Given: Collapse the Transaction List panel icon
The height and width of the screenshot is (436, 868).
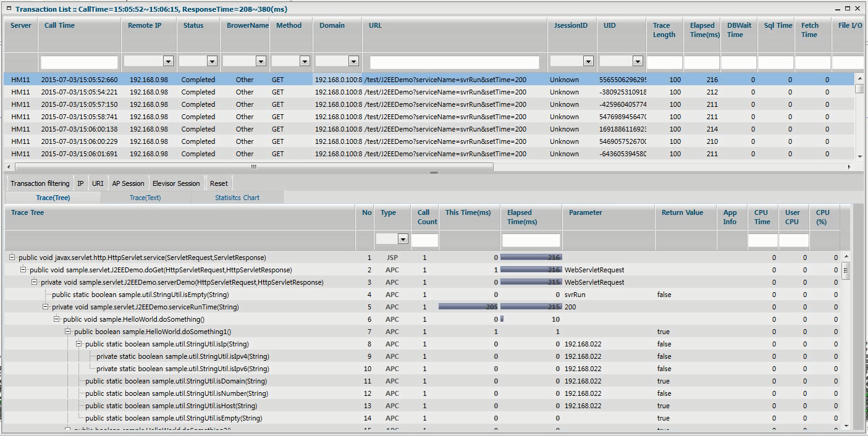Looking at the screenshot, I should click(x=9, y=9).
